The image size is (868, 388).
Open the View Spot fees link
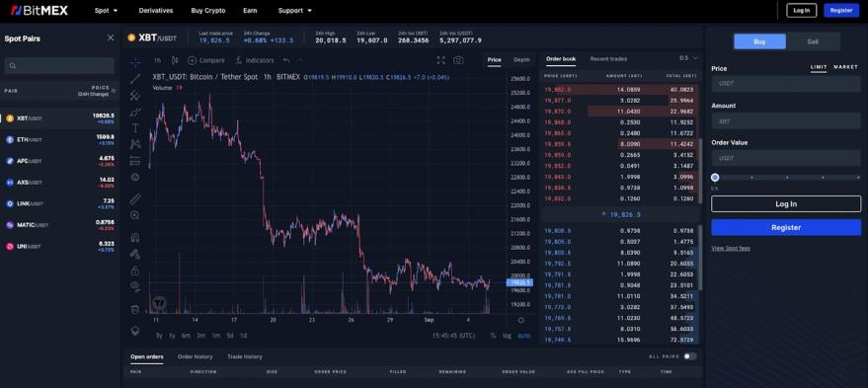tap(731, 249)
